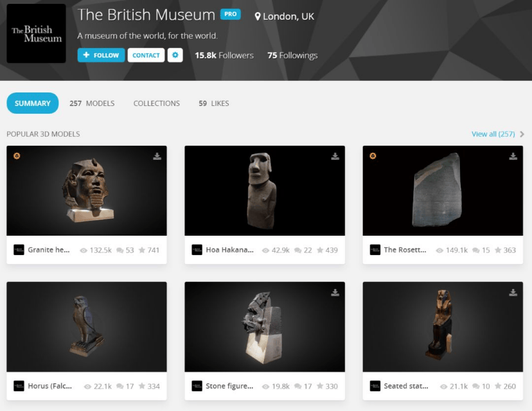532x411 pixels.
Task: Click the download icon on Hoa Hakananai'a card
Action: point(335,156)
